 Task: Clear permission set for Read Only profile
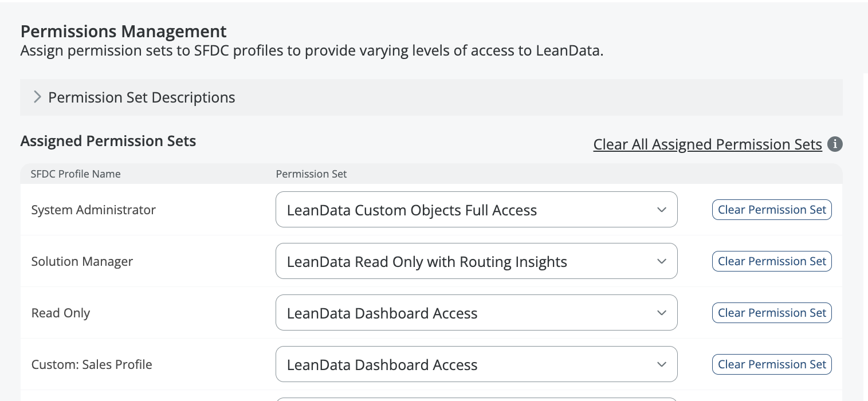click(771, 313)
